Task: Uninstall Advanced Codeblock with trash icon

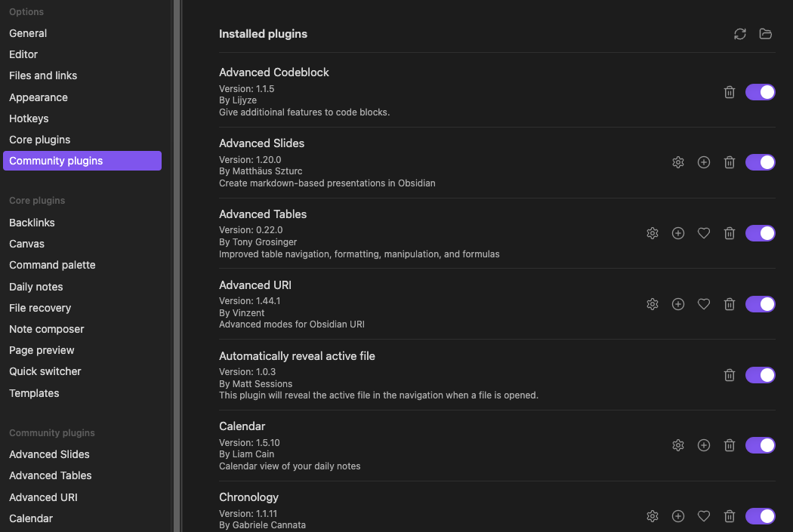Action: pyautogui.click(x=730, y=92)
